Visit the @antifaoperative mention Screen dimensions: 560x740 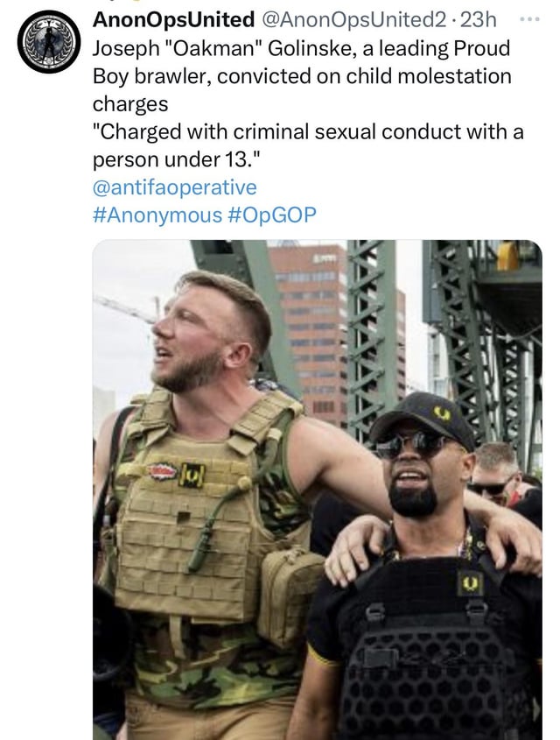point(175,187)
